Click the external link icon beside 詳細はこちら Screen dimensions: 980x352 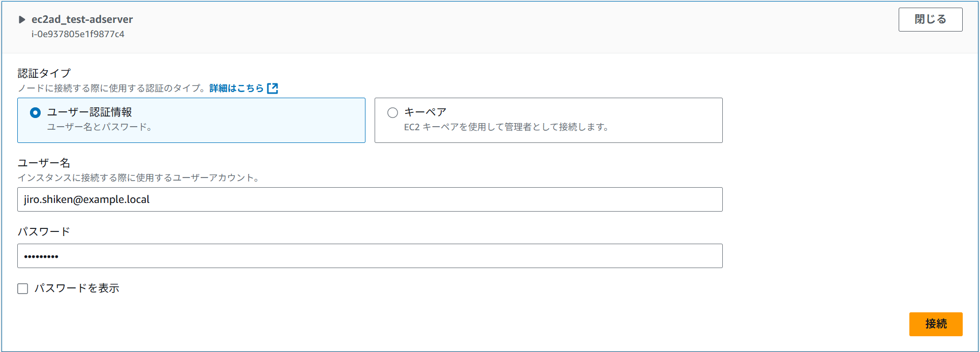pos(273,89)
